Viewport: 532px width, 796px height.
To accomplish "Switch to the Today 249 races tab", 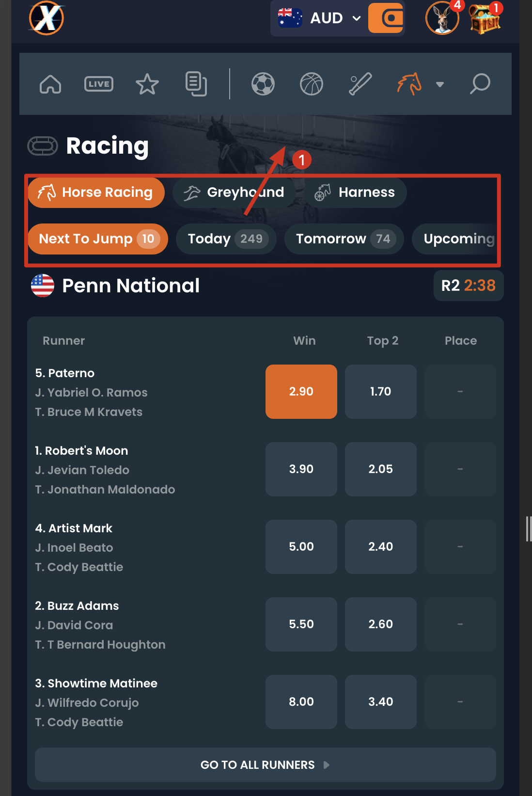I will pyautogui.click(x=226, y=239).
